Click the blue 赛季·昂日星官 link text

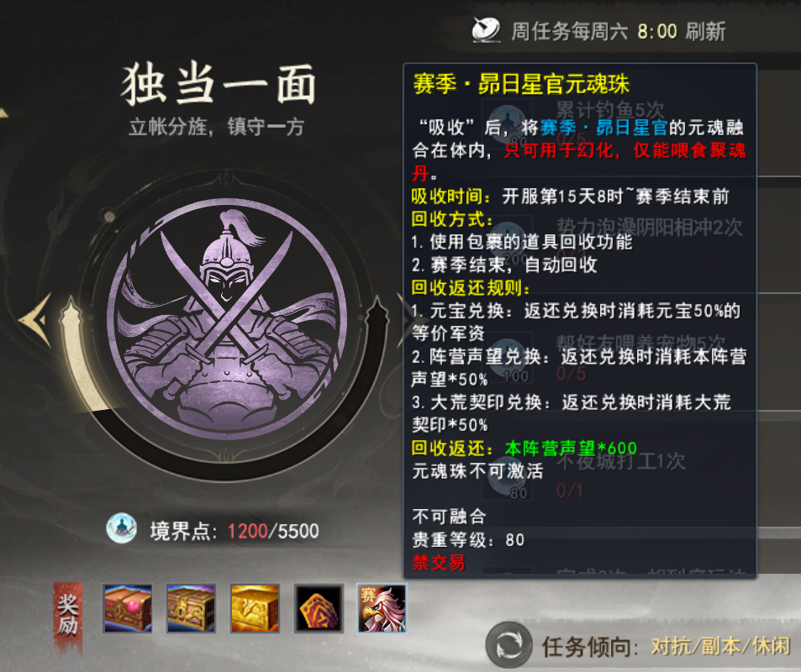605,127
